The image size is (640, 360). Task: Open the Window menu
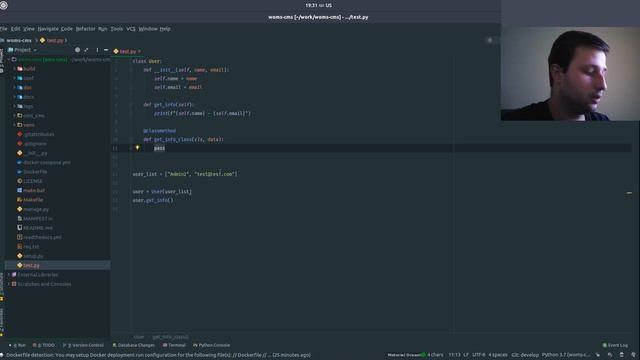(x=148, y=29)
